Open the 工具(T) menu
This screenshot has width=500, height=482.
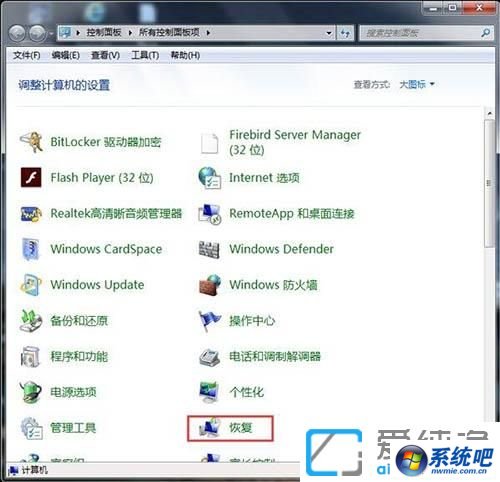145,55
